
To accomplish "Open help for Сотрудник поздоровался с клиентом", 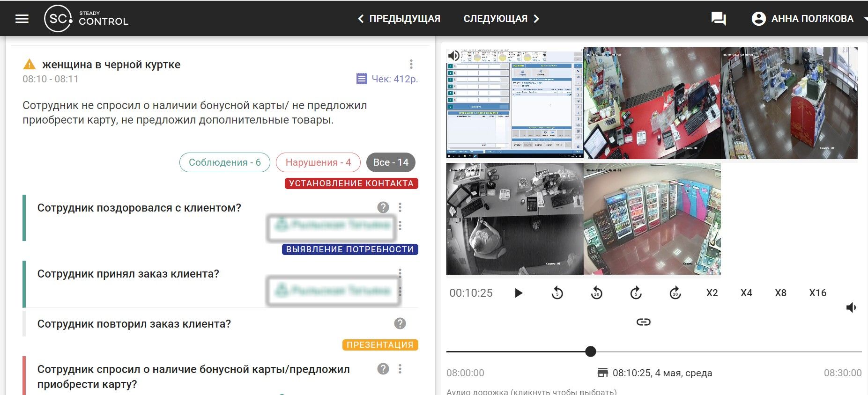I will [383, 207].
